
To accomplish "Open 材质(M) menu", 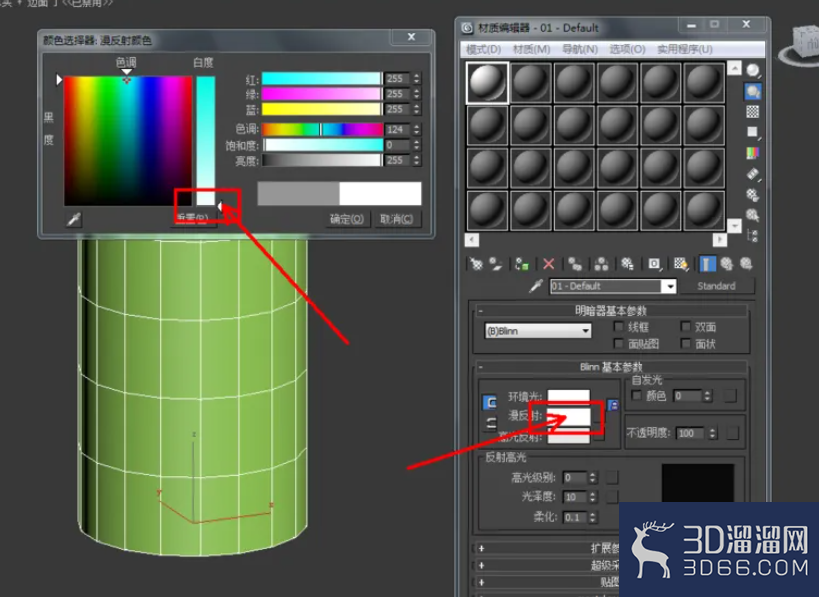I will tap(531, 49).
